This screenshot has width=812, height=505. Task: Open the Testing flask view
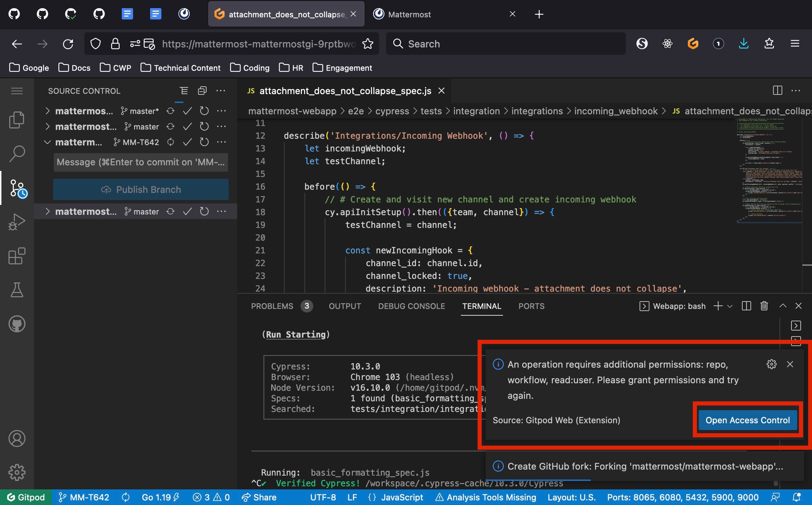17,290
